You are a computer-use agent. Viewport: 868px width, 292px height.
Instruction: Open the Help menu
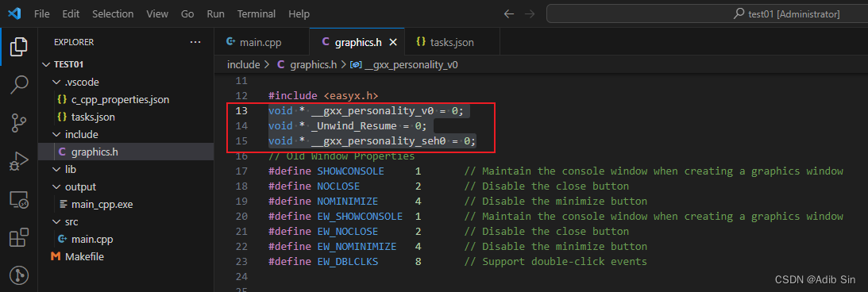tap(299, 13)
